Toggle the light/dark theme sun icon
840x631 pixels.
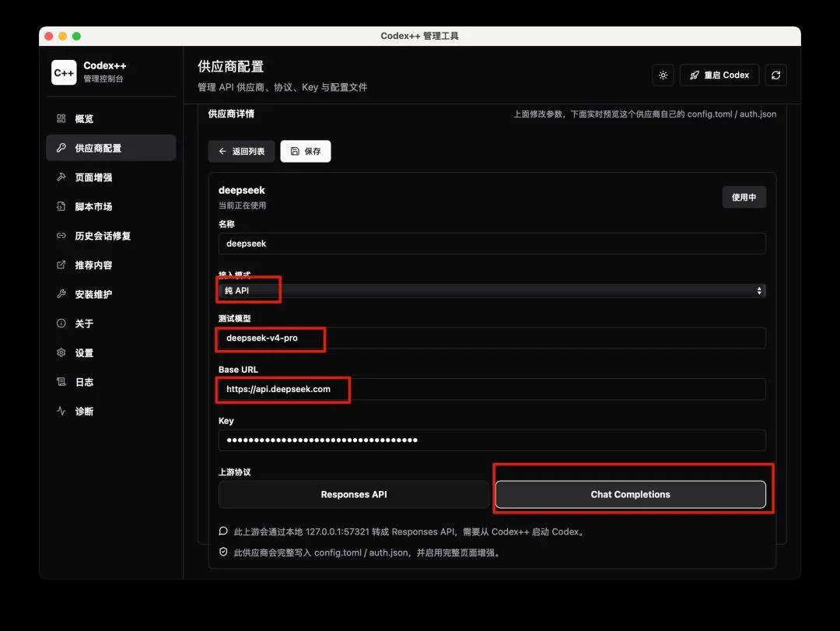click(x=663, y=75)
